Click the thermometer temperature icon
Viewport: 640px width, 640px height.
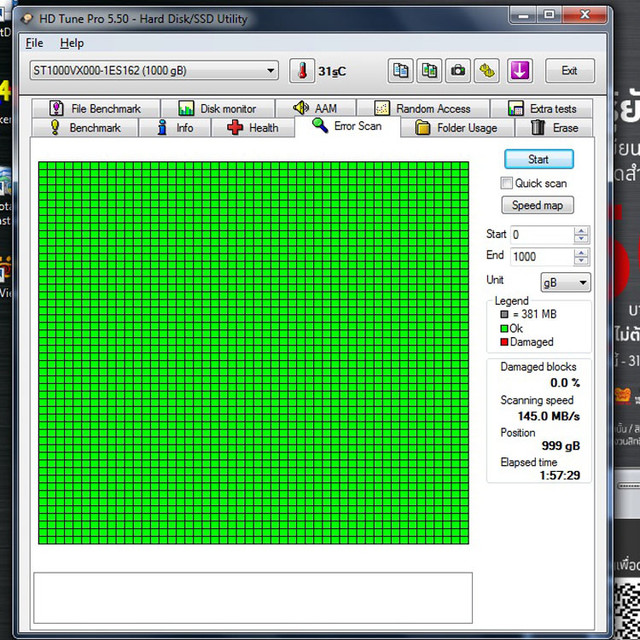(x=302, y=71)
